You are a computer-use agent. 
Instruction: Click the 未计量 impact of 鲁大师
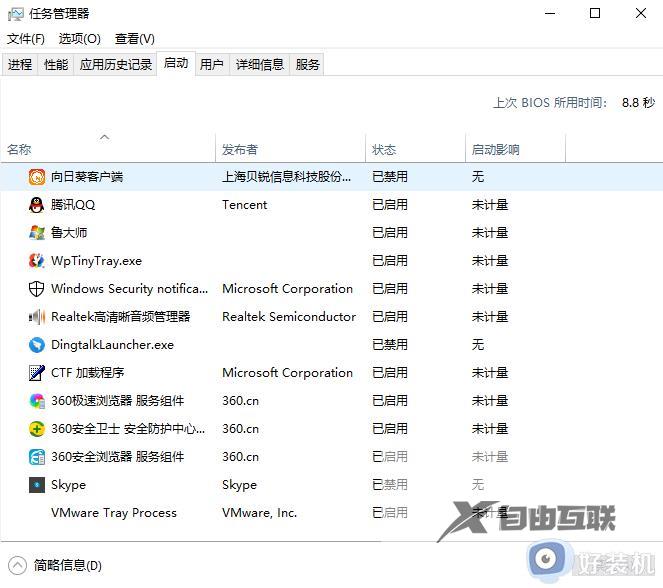click(x=490, y=233)
